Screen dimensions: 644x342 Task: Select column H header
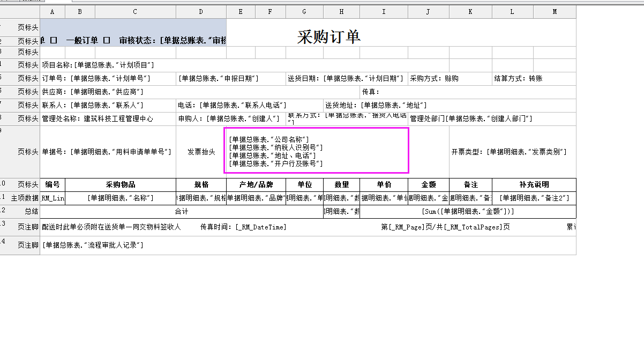click(341, 12)
